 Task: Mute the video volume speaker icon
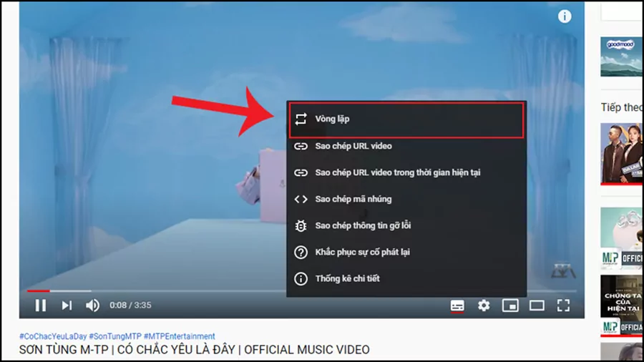[92, 305]
